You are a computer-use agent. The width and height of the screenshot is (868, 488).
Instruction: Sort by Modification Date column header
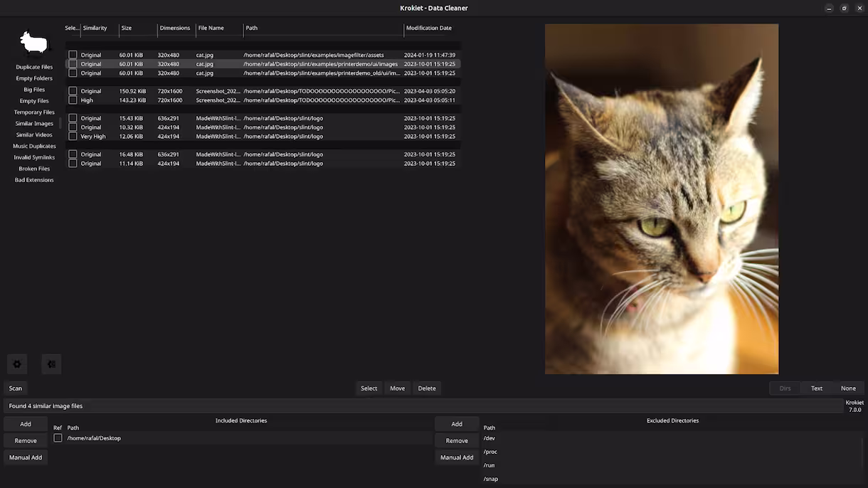[429, 28]
